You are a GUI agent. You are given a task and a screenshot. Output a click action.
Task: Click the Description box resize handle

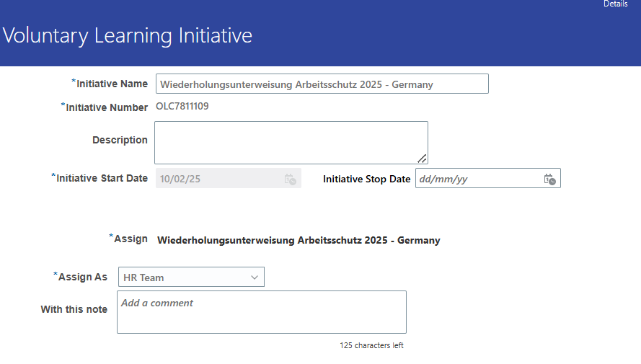tap(422, 159)
